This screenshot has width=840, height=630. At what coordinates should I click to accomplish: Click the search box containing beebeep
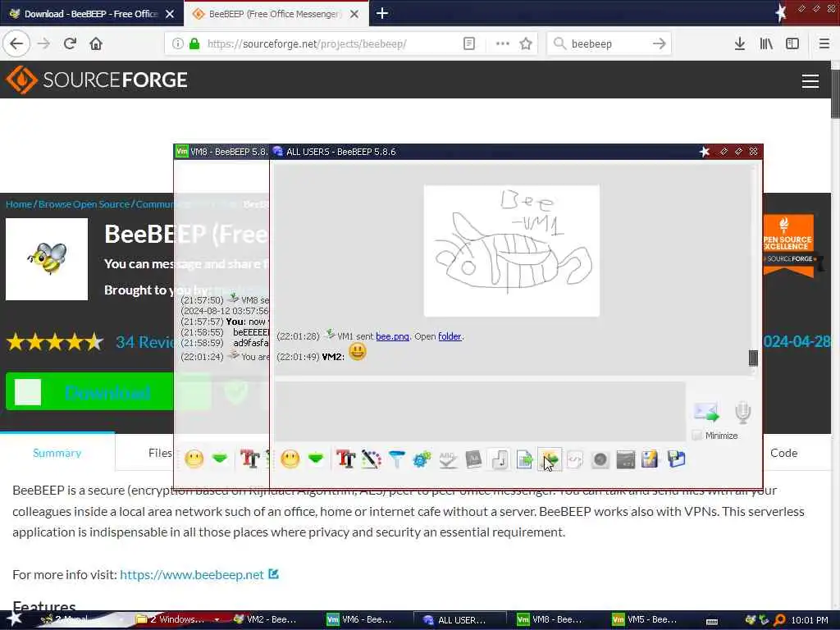click(x=609, y=44)
